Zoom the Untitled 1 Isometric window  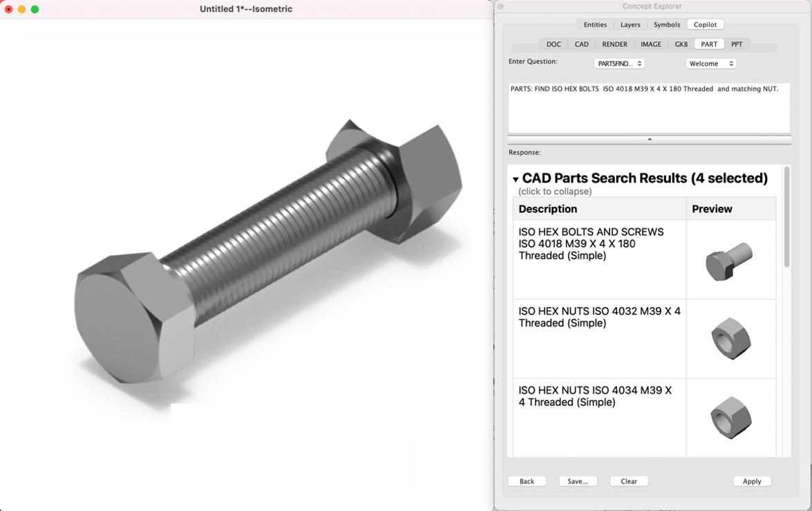point(35,9)
